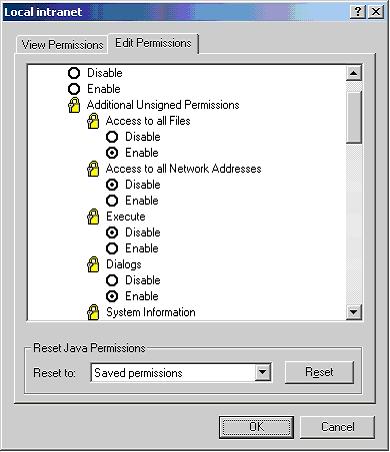Click the scroll down arrow of the permissions list
Image resolution: width=390 pixels, height=452 pixels.
point(353,312)
